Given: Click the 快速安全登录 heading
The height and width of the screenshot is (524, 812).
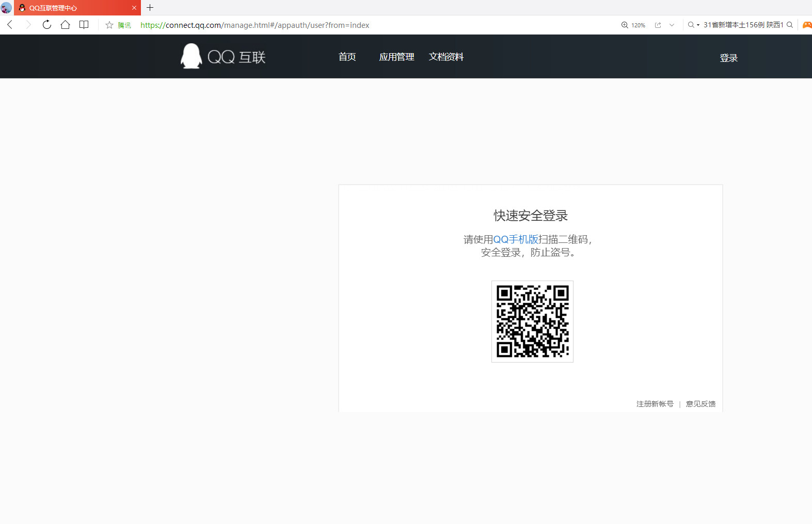Looking at the screenshot, I should (x=531, y=216).
